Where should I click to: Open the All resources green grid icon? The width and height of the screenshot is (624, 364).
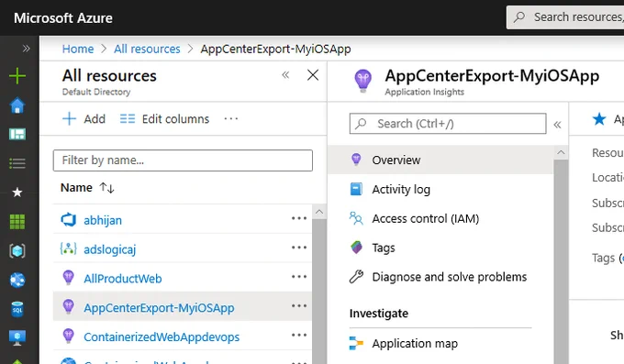click(x=17, y=222)
